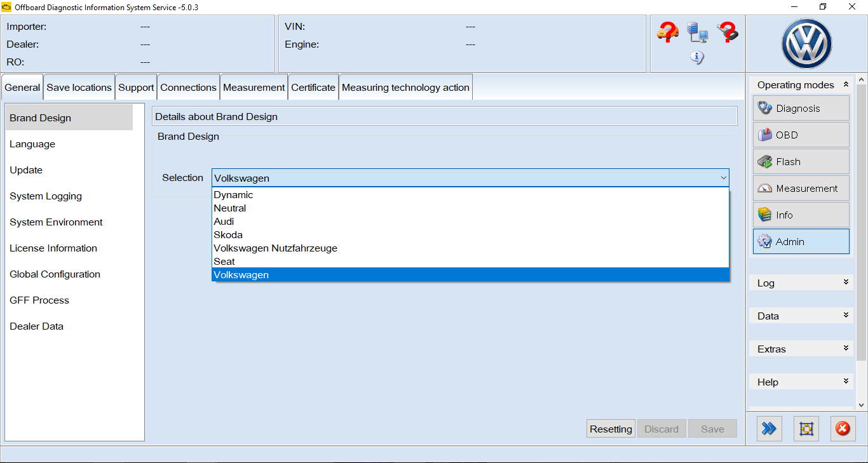Switch to the Certificate tab
The height and width of the screenshot is (463, 868).
313,88
